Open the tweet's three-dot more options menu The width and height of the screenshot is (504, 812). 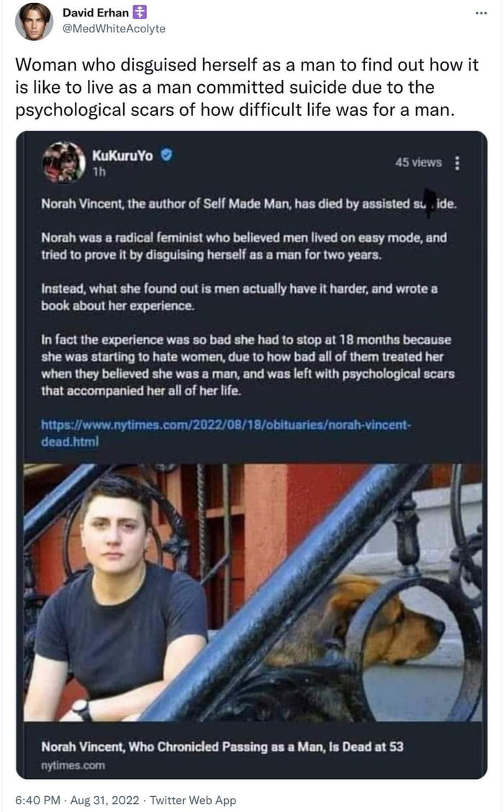point(481,14)
